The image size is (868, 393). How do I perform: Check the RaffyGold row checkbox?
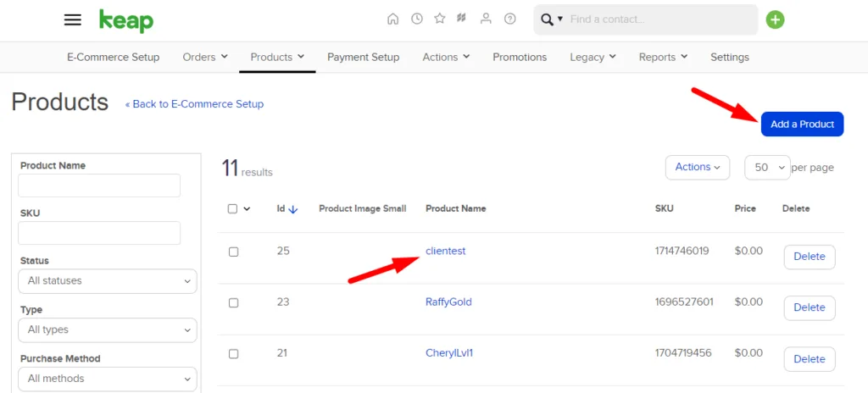click(234, 302)
